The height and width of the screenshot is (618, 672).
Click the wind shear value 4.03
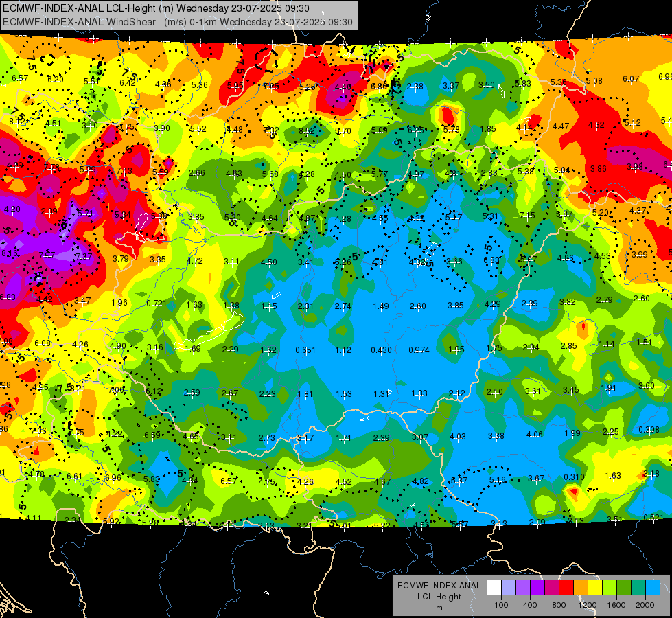[458, 436]
